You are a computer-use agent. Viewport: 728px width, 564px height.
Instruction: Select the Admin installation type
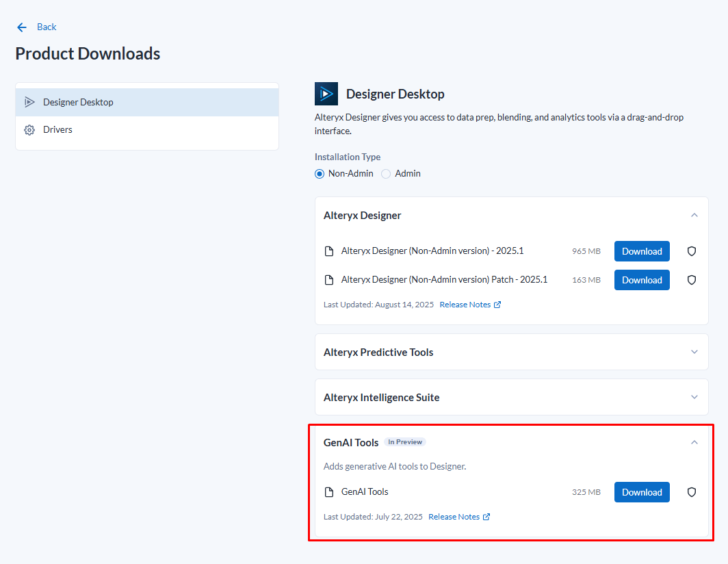(x=387, y=174)
